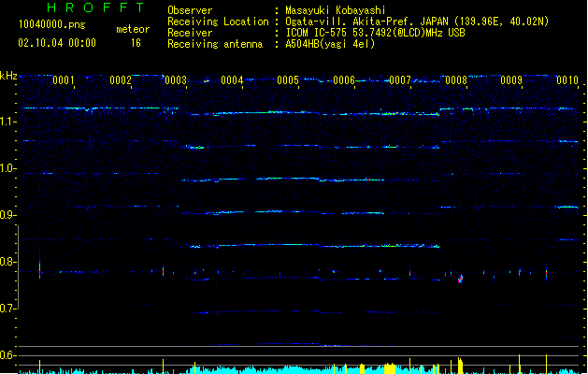588x374 pixels.
Task: Click the A504HB(yagi 4el) antenna text
Action: point(330,44)
